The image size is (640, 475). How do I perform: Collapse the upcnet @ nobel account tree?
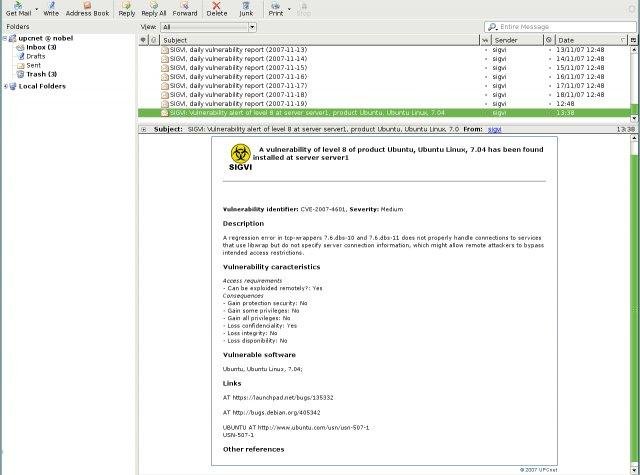tap(5, 38)
